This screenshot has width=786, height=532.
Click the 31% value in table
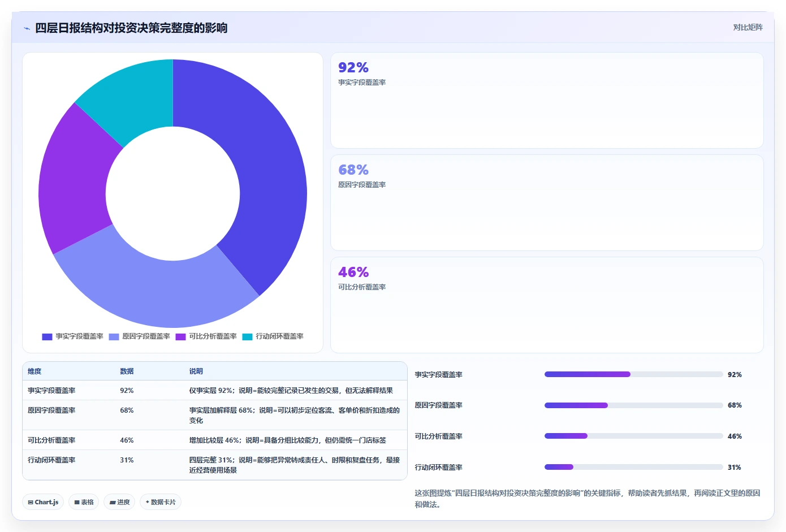coord(127,460)
